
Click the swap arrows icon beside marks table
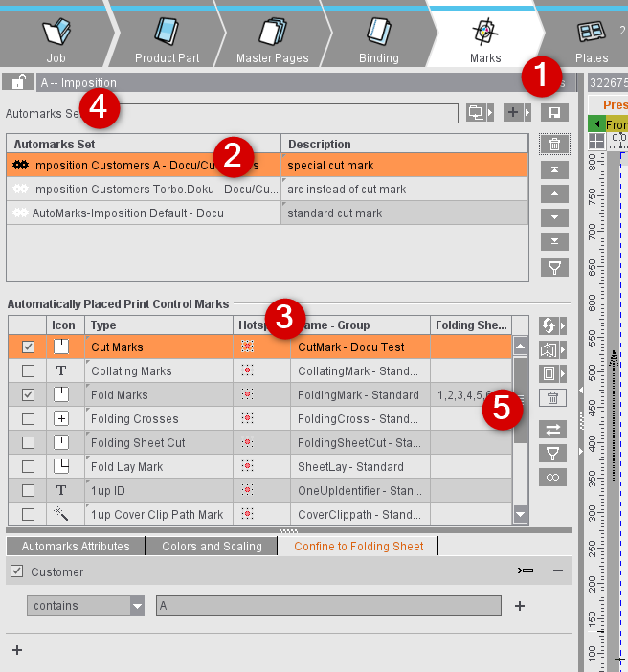tap(552, 429)
